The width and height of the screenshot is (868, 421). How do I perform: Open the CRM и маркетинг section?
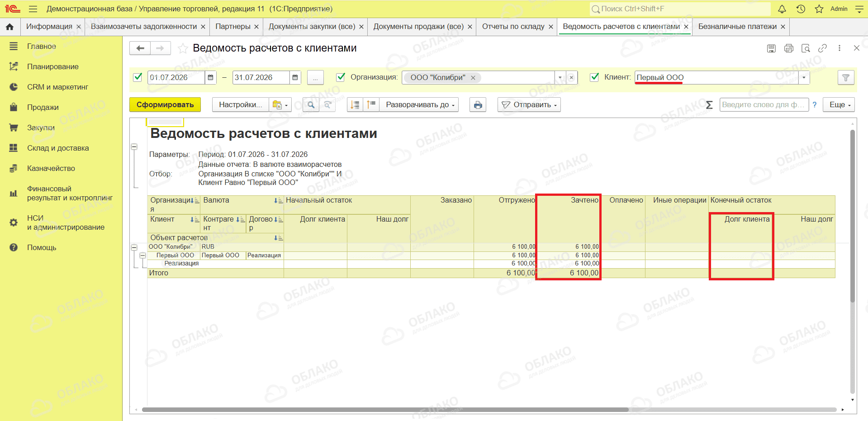tap(57, 87)
